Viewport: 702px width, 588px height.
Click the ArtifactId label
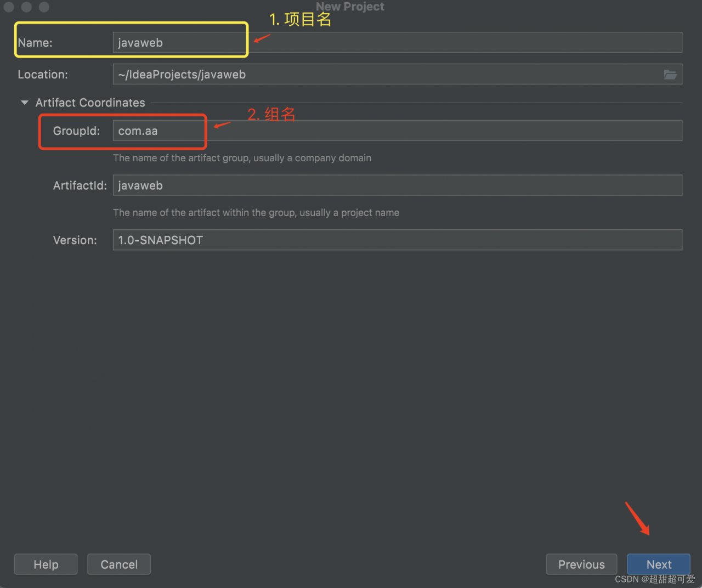(80, 185)
